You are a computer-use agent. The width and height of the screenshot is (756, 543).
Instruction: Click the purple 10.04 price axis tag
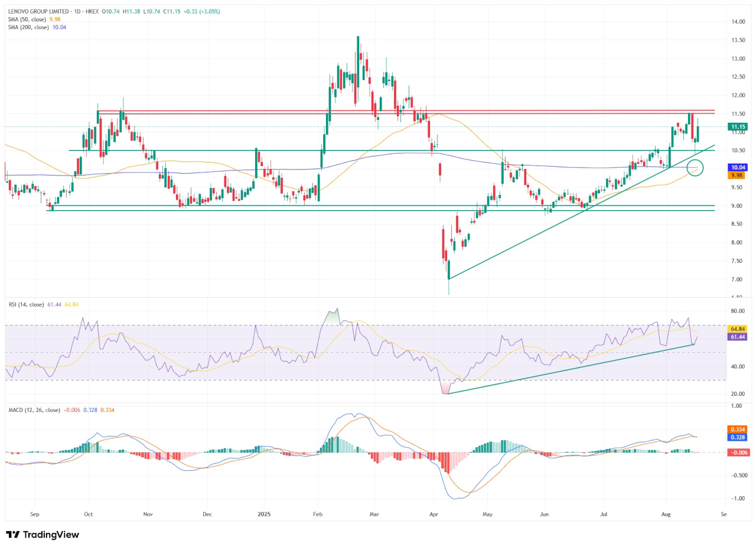click(739, 167)
